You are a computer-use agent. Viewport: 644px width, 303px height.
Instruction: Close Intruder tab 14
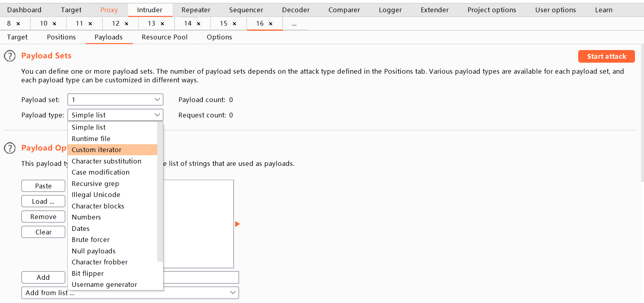tap(199, 24)
